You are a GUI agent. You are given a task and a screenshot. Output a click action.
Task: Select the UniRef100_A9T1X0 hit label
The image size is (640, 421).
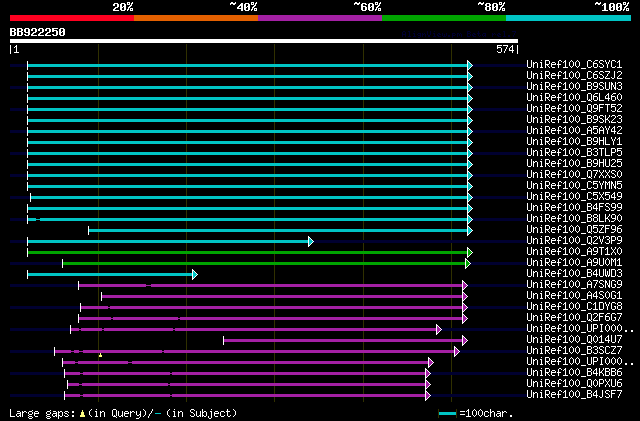click(x=574, y=252)
